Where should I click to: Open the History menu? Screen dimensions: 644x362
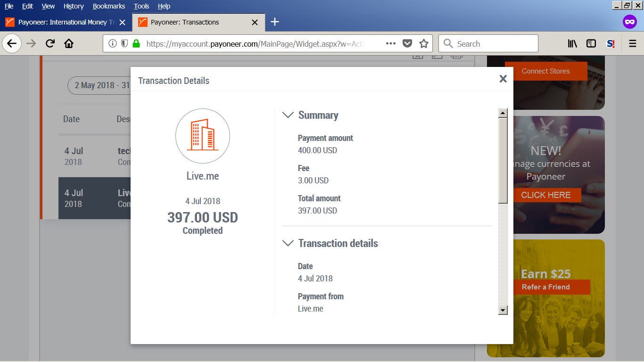(74, 6)
